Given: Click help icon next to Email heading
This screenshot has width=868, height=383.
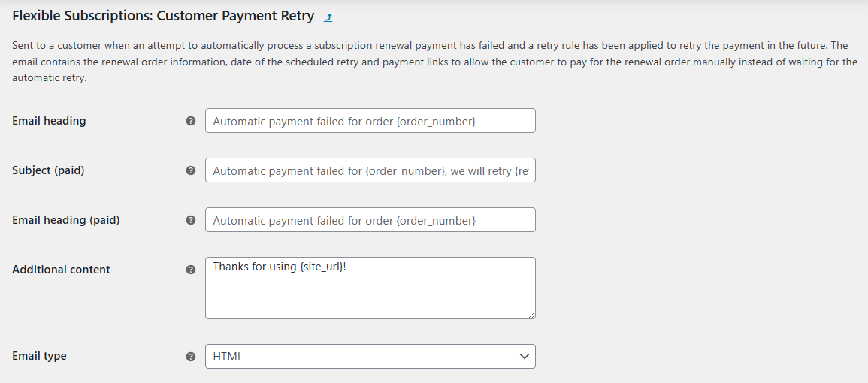Looking at the screenshot, I should [191, 121].
